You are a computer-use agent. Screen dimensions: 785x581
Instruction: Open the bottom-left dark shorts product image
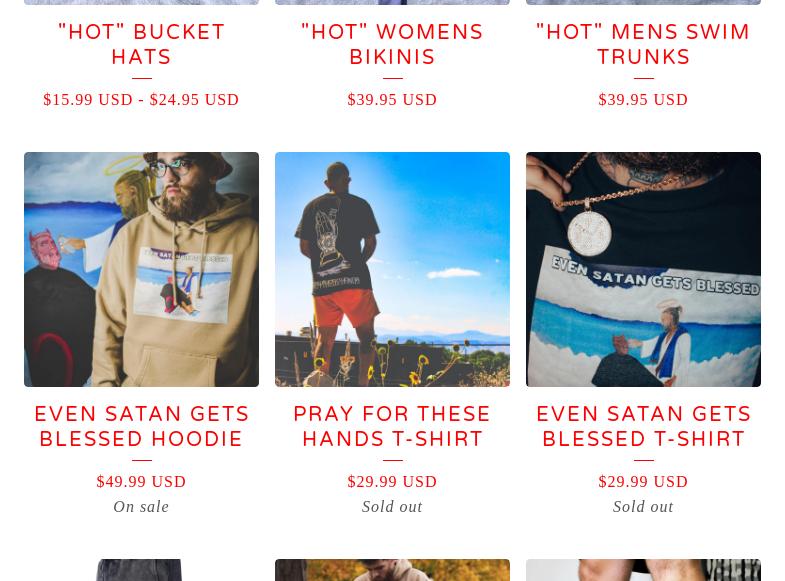[141, 570]
